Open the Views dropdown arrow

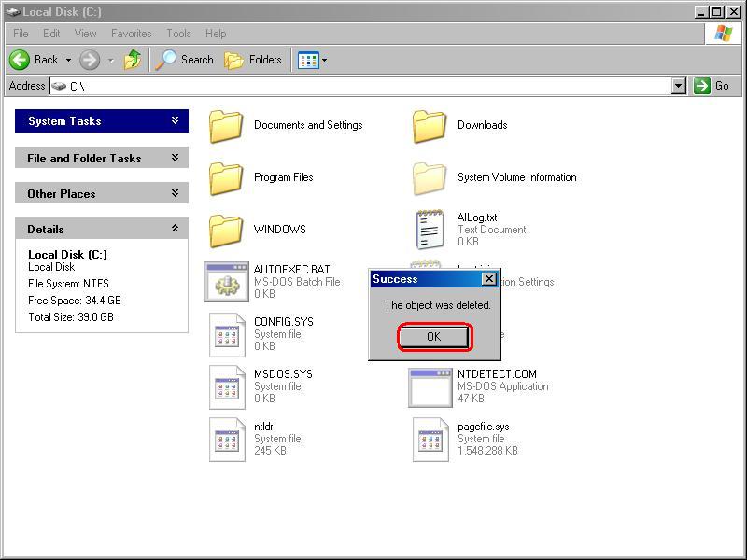click(324, 61)
